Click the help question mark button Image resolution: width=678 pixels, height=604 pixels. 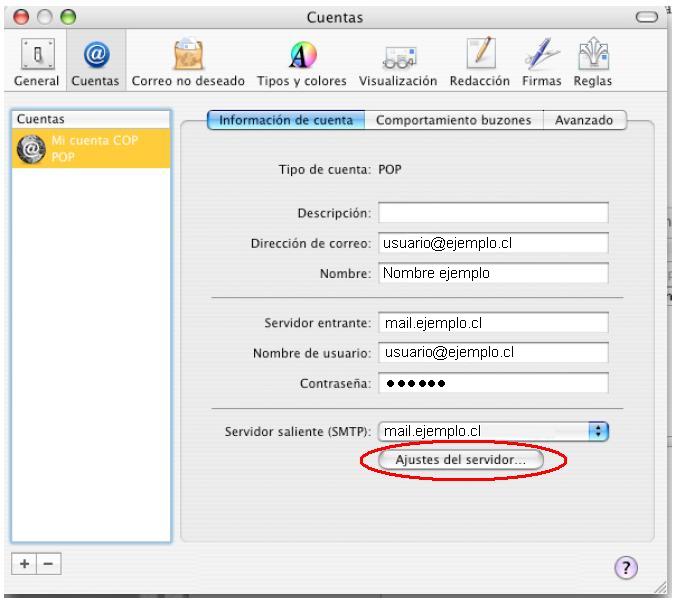point(626,567)
